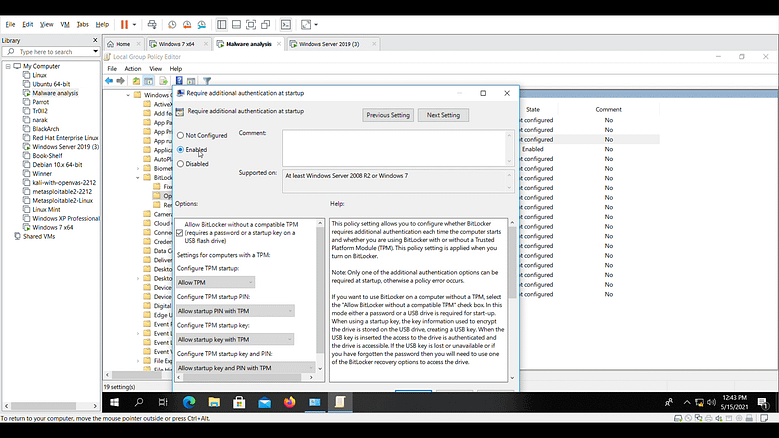Screen dimensions: 779x438
Task: Collapse the BitLocker folder in policy tree
Action: pos(138,177)
